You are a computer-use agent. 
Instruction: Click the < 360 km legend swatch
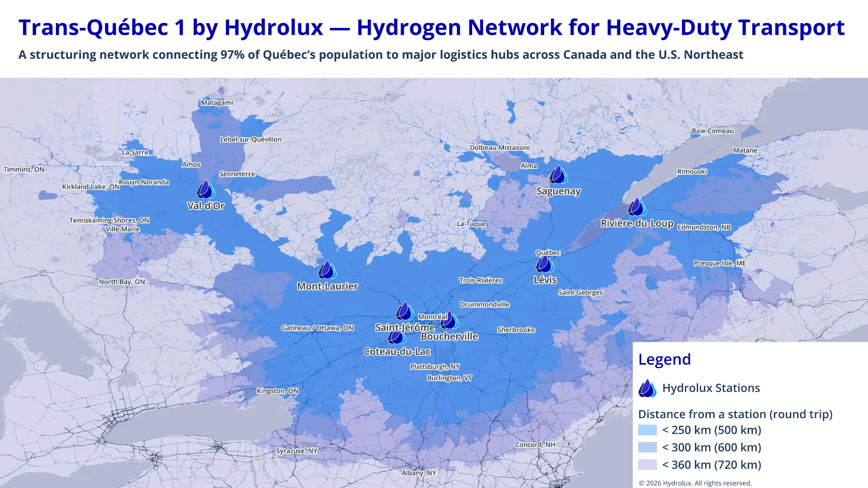(x=647, y=465)
